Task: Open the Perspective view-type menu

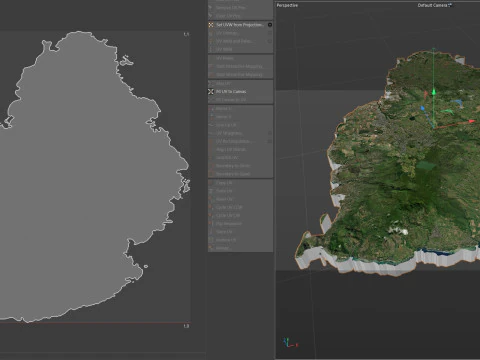Action: 287,5
